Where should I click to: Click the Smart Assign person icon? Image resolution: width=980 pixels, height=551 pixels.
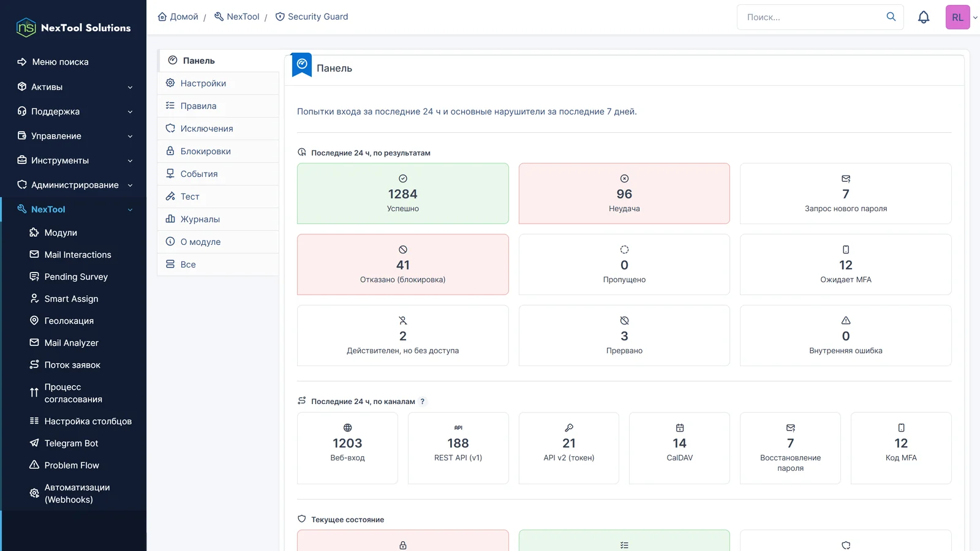(34, 298)
